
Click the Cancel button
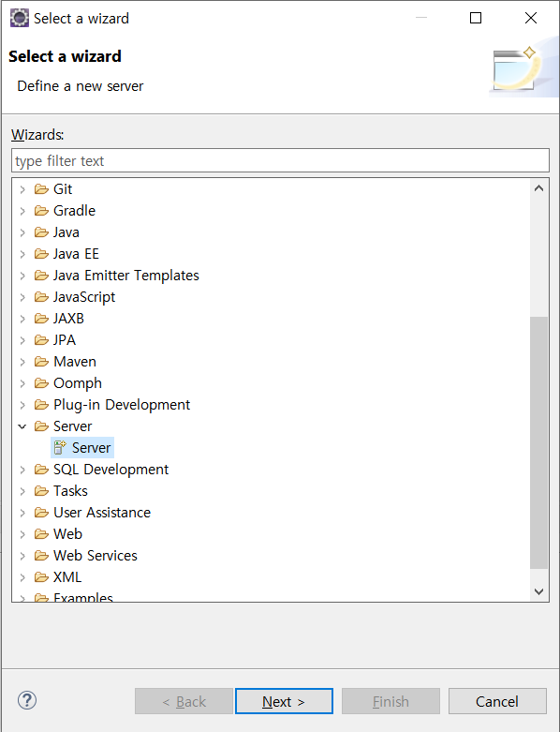pyautogui.click(x=497, y=701)
